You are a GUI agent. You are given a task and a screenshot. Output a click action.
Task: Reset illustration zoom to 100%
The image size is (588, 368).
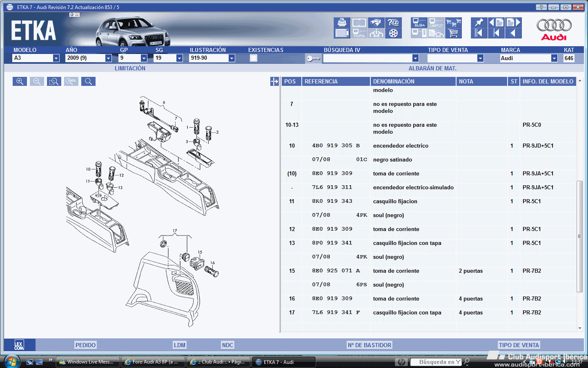click(71, 81)
